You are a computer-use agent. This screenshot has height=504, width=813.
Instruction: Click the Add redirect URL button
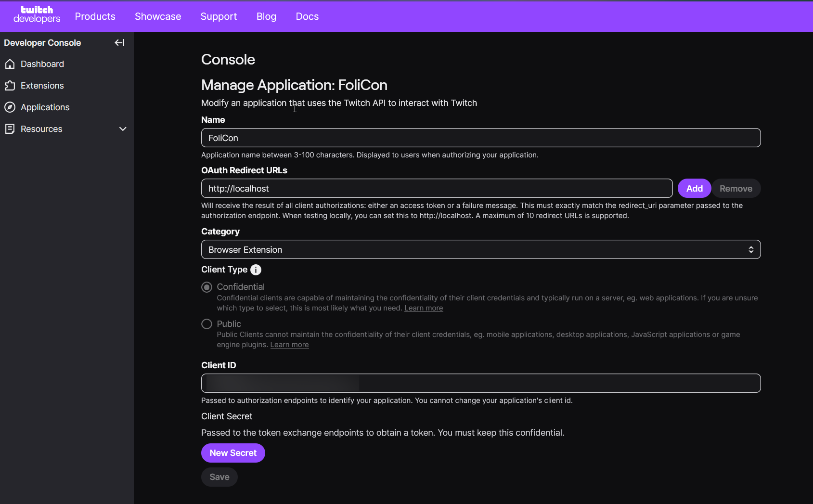tap(694, 188)
